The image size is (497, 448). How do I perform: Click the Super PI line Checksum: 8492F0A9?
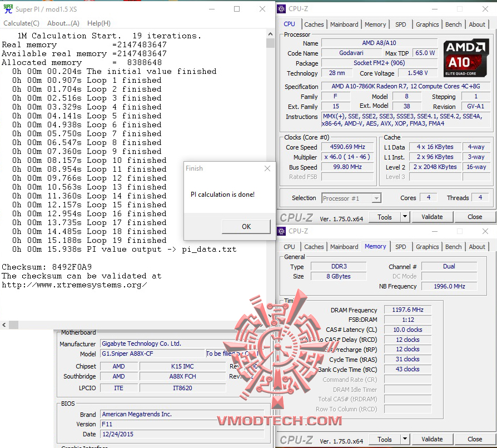pyautogui.click(x=47, y=267)
